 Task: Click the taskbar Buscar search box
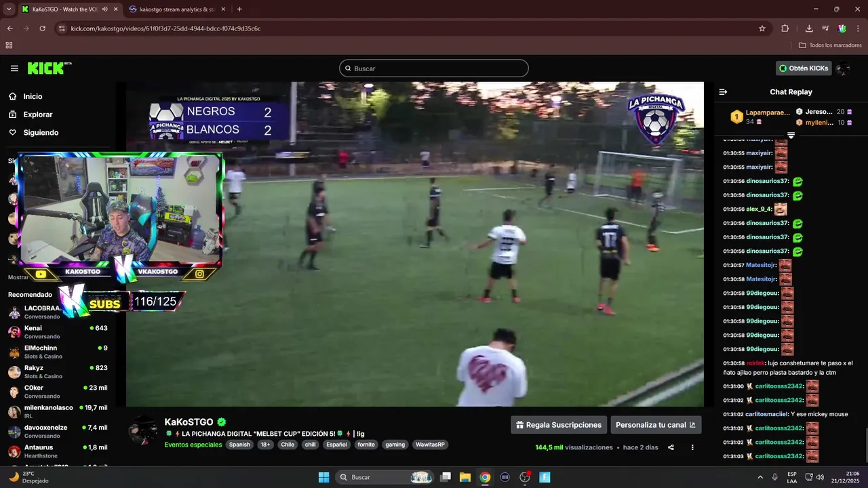pyautogui.click(x=385, y=477)
